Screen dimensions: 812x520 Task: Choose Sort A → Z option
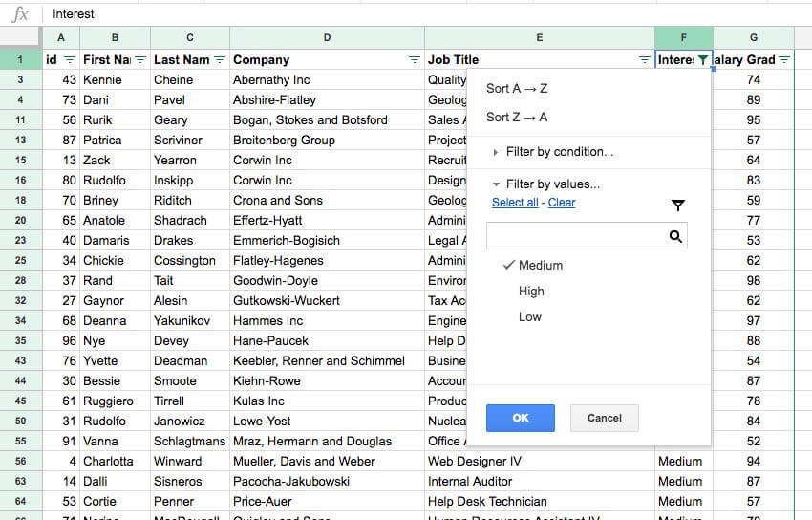point(517,89)
